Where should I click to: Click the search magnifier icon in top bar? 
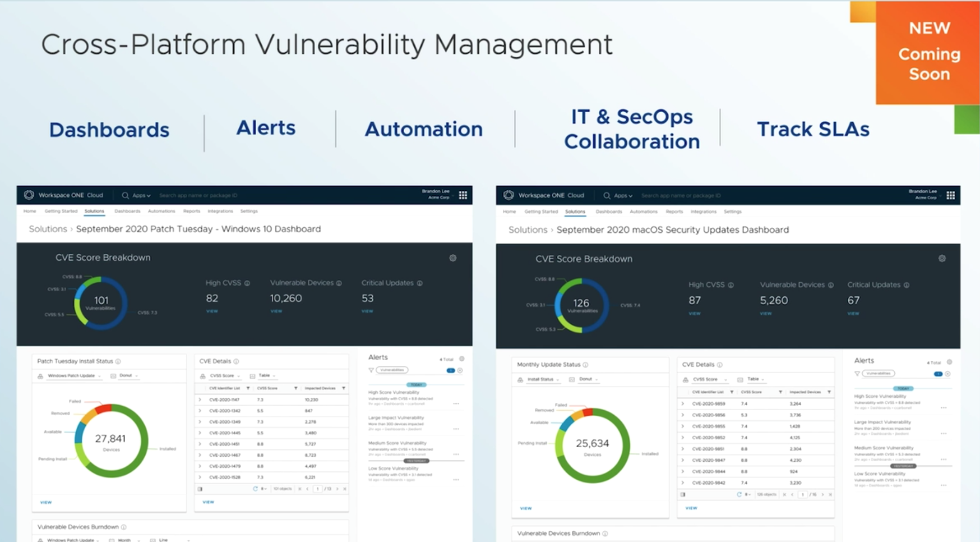pyautogui.click(x=124, y=195)
